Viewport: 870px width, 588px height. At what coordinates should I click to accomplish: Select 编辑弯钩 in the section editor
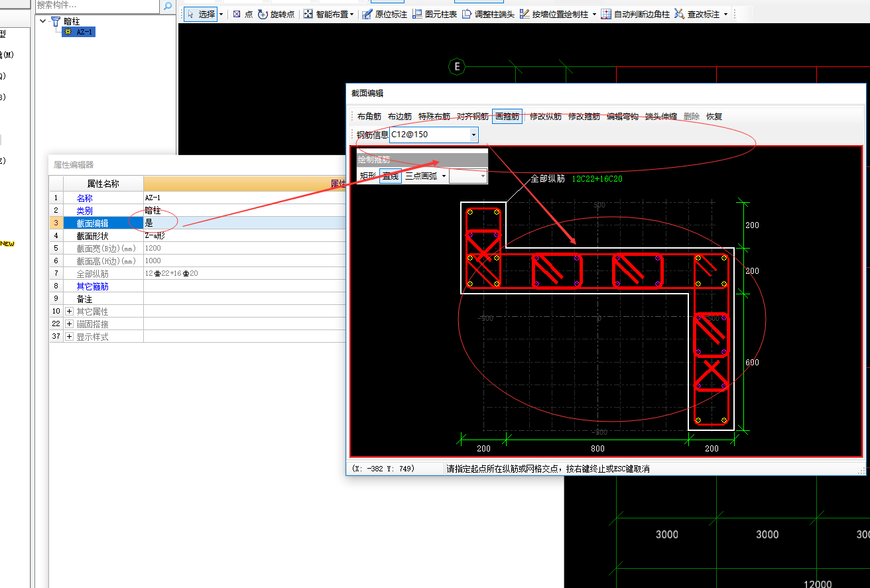click(623, 117)
